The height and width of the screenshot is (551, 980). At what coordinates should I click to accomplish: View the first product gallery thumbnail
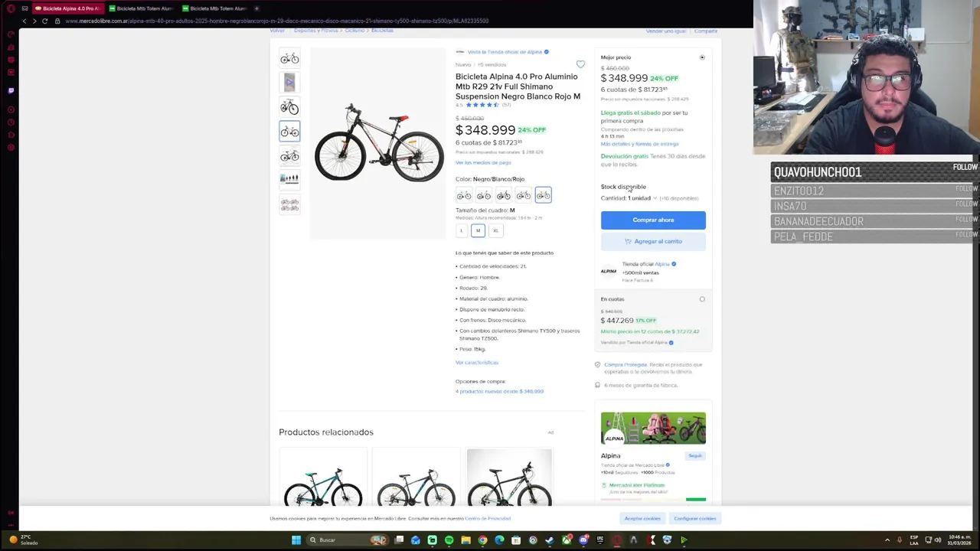click(289, 58)
